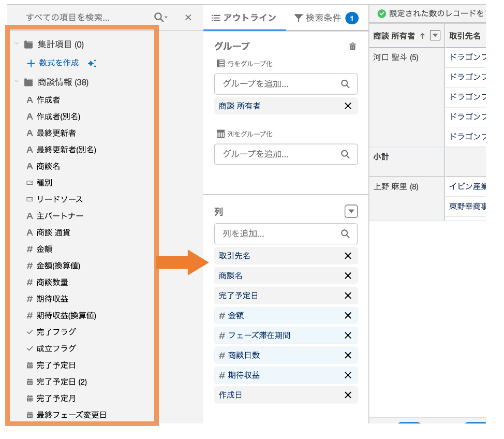This screenshot has height=439, width=504.
Task: Remove 作成日 column from list
Action: click(348, 395)
